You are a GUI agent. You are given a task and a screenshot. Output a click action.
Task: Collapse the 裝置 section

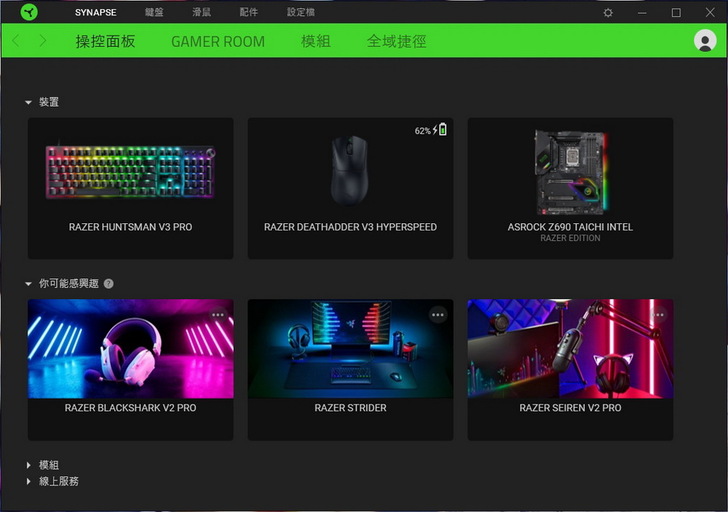tap(29, 102)
